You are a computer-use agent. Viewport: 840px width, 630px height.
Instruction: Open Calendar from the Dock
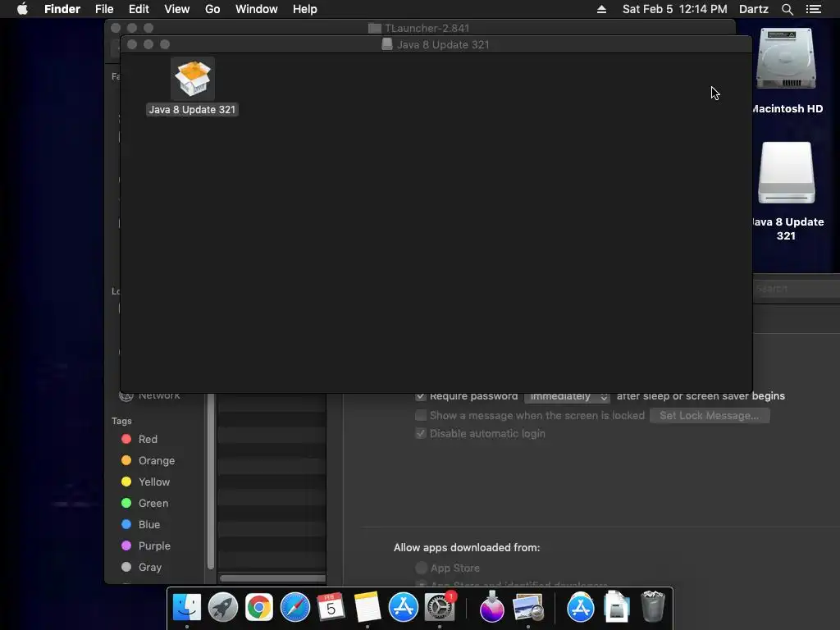(331, 607)
